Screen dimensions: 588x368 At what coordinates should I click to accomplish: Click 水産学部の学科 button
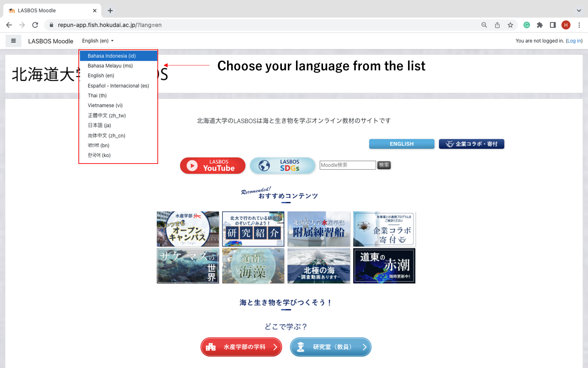click(241, 347)
